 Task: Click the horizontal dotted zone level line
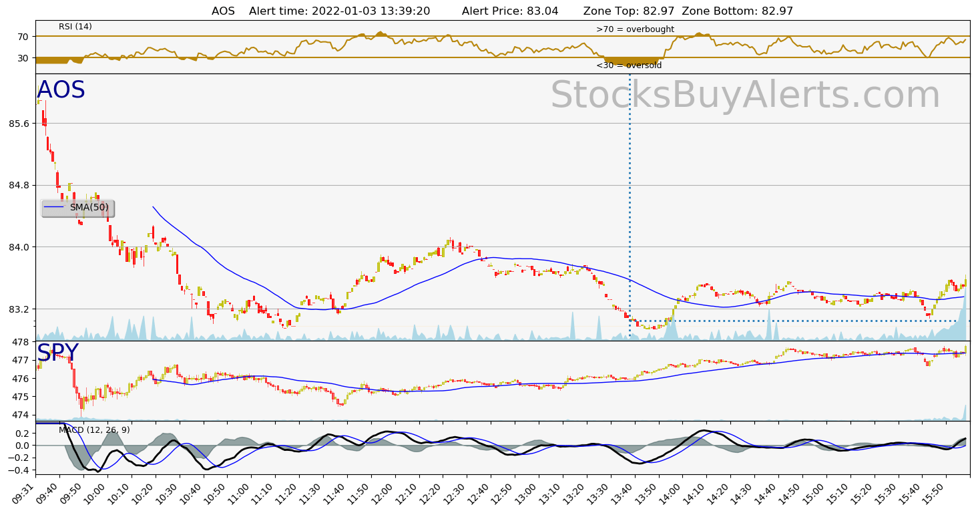point(800,321)
